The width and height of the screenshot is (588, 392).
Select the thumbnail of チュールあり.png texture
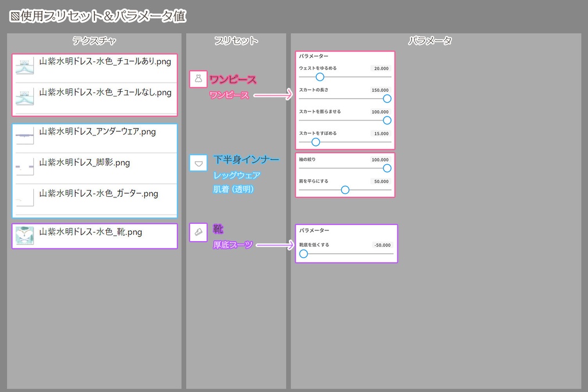[25, 65]
